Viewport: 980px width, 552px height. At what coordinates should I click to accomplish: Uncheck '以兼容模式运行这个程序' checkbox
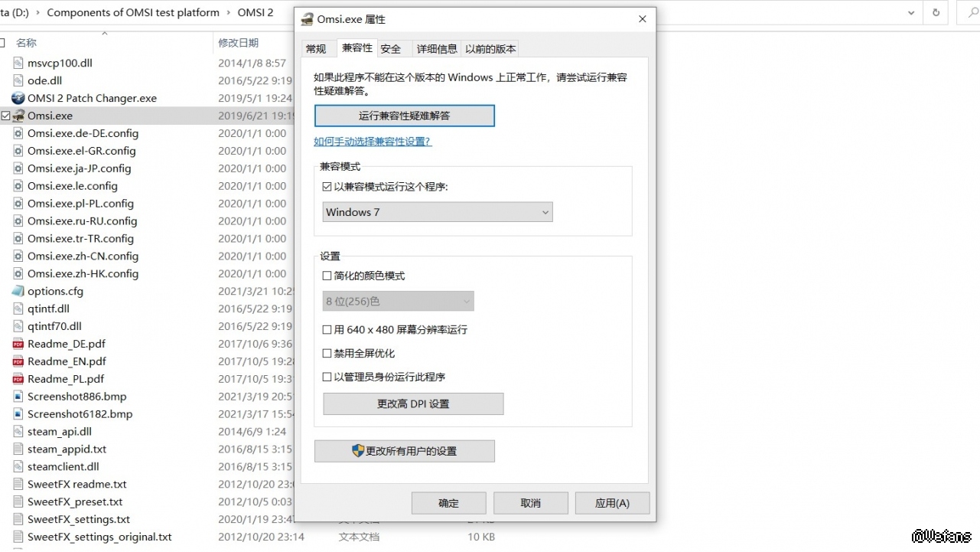(327, 187)
